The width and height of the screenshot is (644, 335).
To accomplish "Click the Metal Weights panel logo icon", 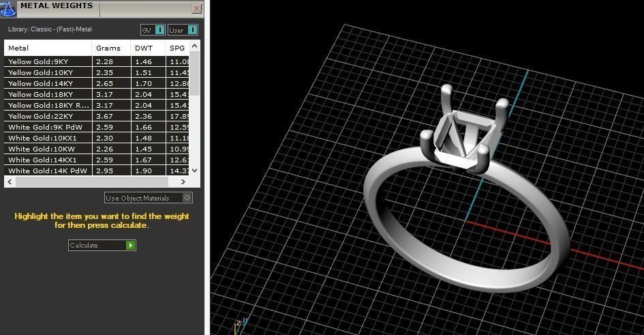I will tap(7, 8).
